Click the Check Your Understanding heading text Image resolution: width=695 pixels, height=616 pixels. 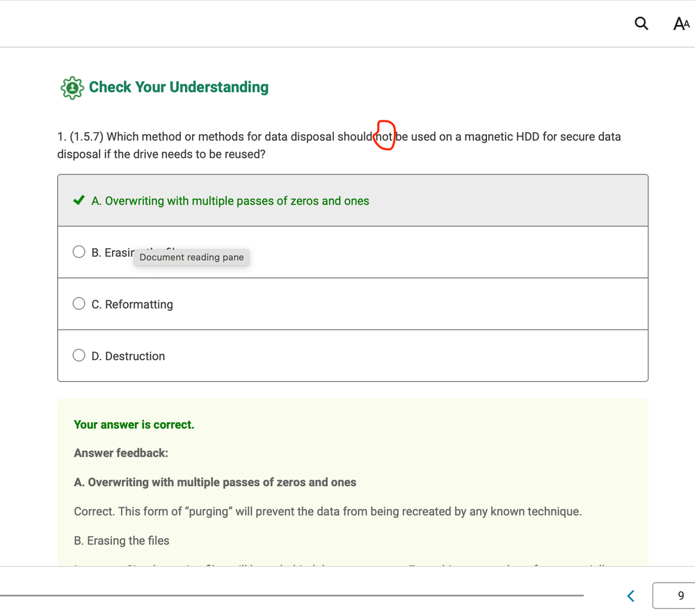tap(179, 88)
